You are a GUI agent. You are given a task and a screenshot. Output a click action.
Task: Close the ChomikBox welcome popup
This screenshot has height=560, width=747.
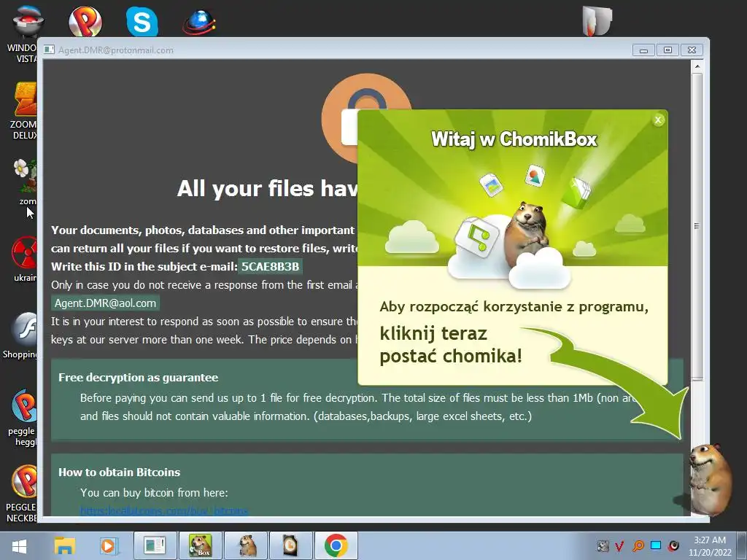pyautogui.click(x=658, y=120)
